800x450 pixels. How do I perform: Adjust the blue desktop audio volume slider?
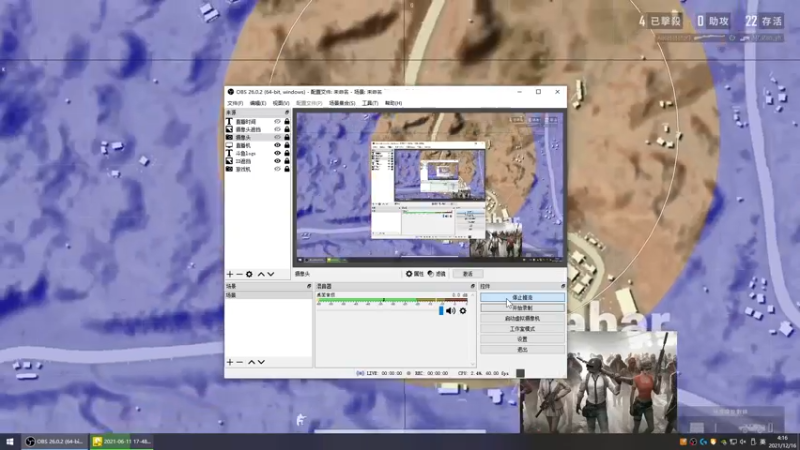pyautogui.click(x=441, y=311)
